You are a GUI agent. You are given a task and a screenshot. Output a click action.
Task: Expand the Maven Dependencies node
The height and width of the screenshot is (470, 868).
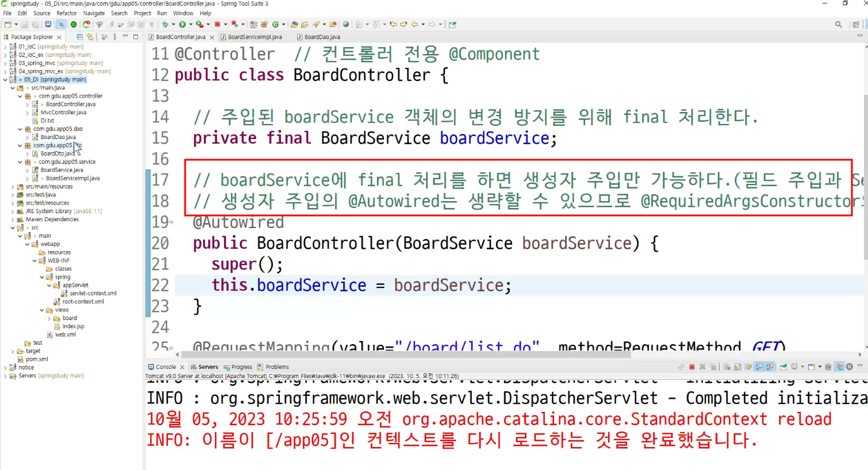13,219
